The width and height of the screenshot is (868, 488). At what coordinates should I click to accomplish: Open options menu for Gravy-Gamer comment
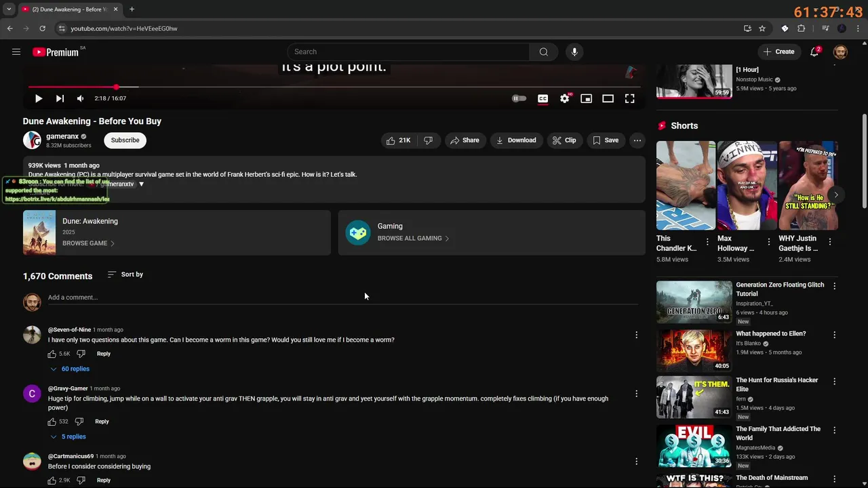pyautogui.click(x=636, y=394)
